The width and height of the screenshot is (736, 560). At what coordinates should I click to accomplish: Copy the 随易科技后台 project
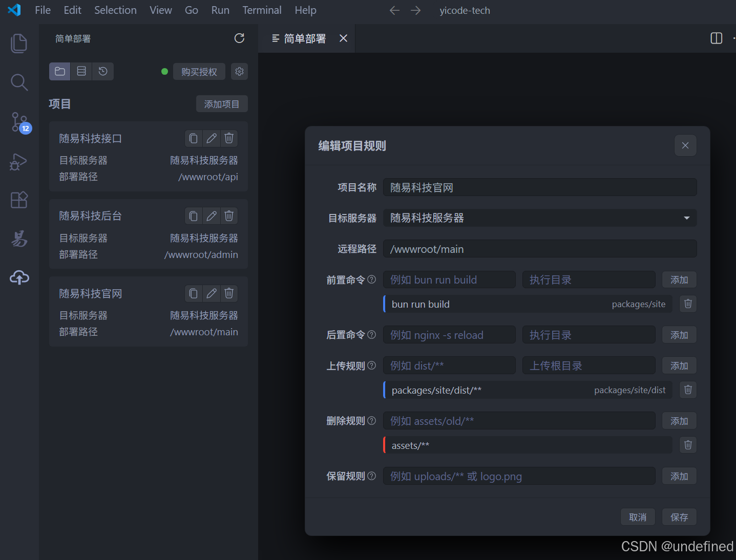pos(194,216)
